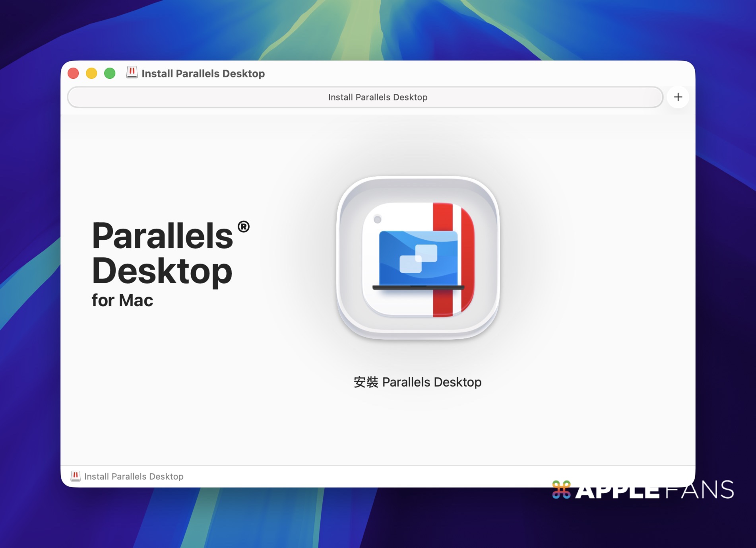Viewport: 756px width, 548px height.
Task: Click Install Parallels Desktop in the path bar
Action: pos(134,476)
